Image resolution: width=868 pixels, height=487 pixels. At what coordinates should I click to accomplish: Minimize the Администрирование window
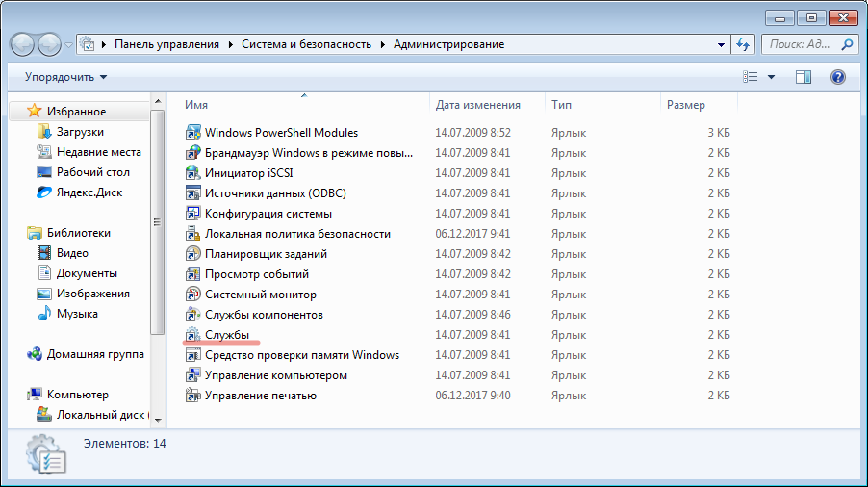pos(780,18)
